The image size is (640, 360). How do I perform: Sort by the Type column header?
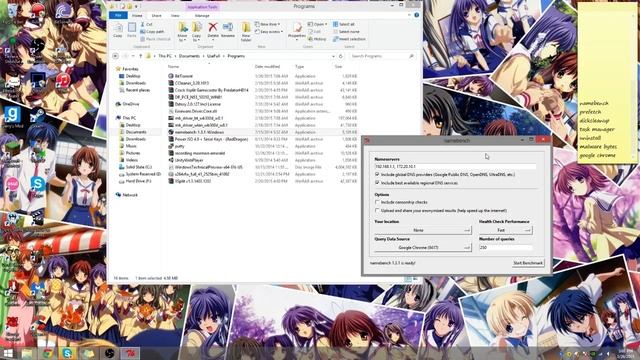[x=300, y=67]
